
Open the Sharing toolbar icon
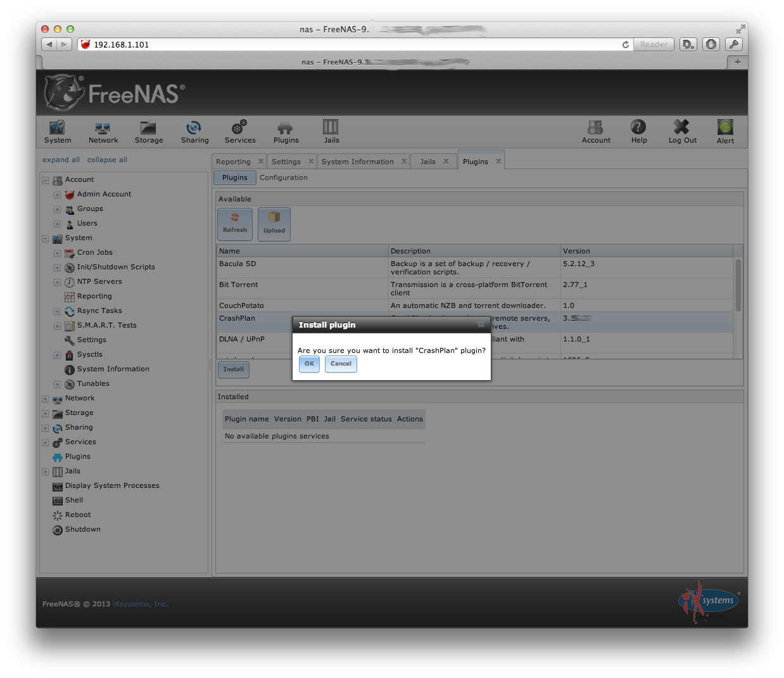coord(194,132)
